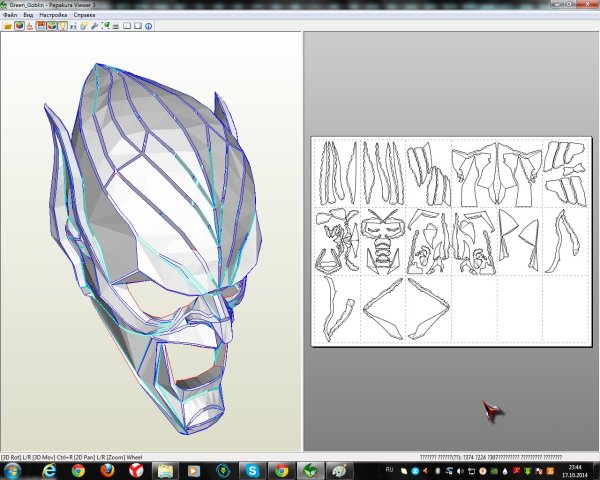Image resolution: width=600 pixels, height=480 pixels.
Task: Click the orange square tray icon
Action: (550, 471)
